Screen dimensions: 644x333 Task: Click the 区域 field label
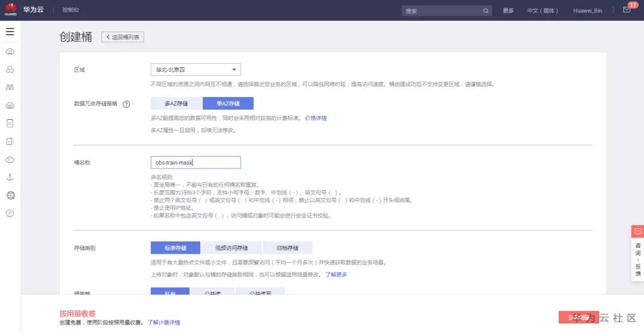79,70
